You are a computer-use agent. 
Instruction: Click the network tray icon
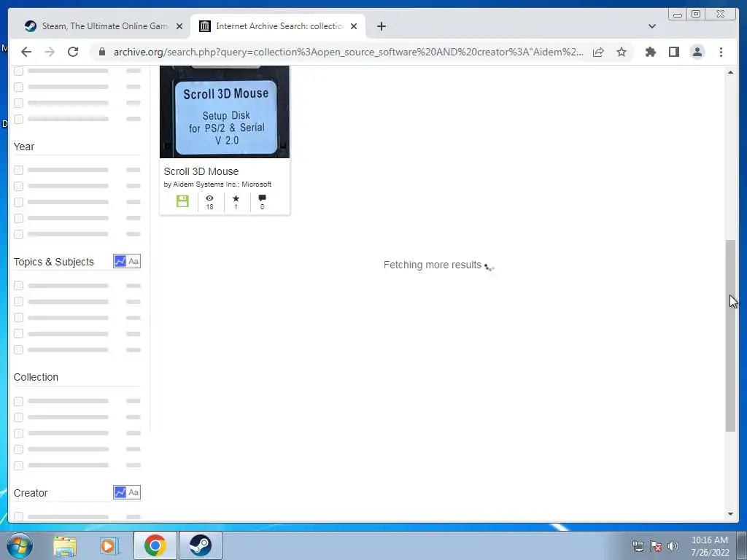pos(638,546)
